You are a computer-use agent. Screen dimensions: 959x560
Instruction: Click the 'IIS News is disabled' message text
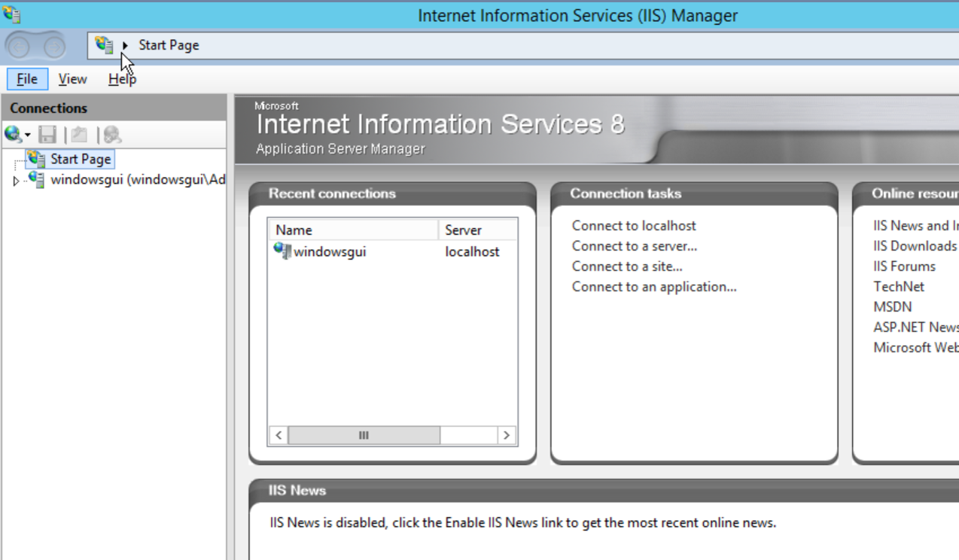[x=522, y=522]
